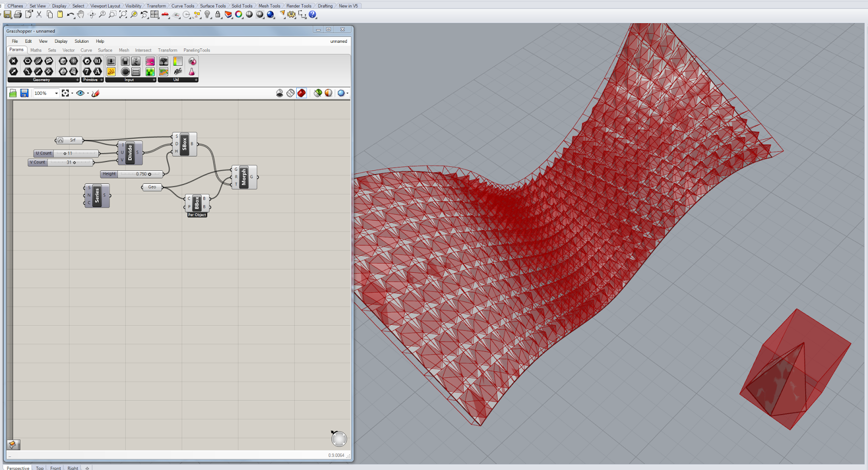Expand the Util panel group
This screenshot has width=868, height=470.
click(196, 80)
